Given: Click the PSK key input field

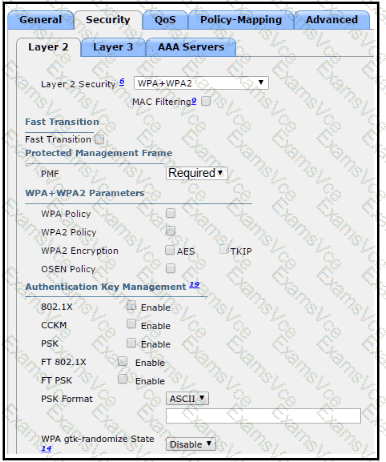Looking at the screenshot, I should click(263, 416).
